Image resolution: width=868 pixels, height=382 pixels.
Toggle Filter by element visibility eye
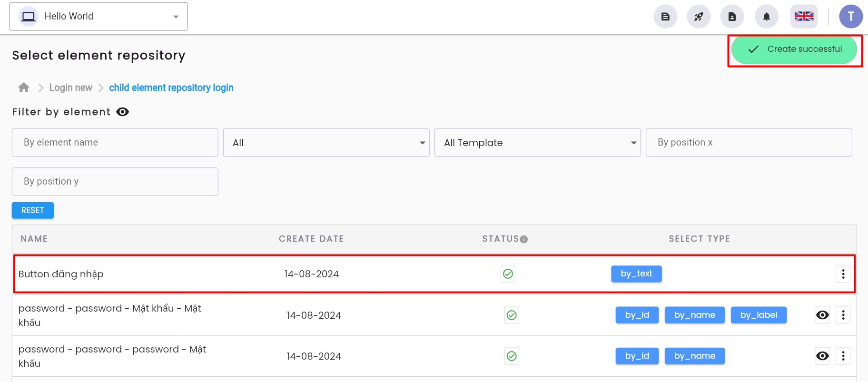coord(123,112)
